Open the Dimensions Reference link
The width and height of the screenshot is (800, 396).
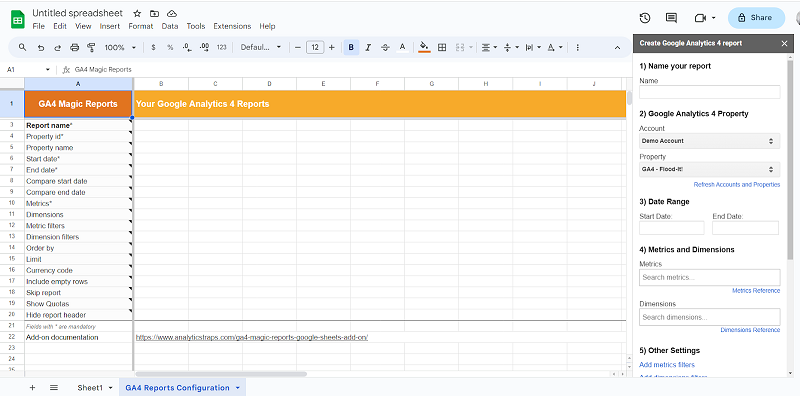pos(750,330)
